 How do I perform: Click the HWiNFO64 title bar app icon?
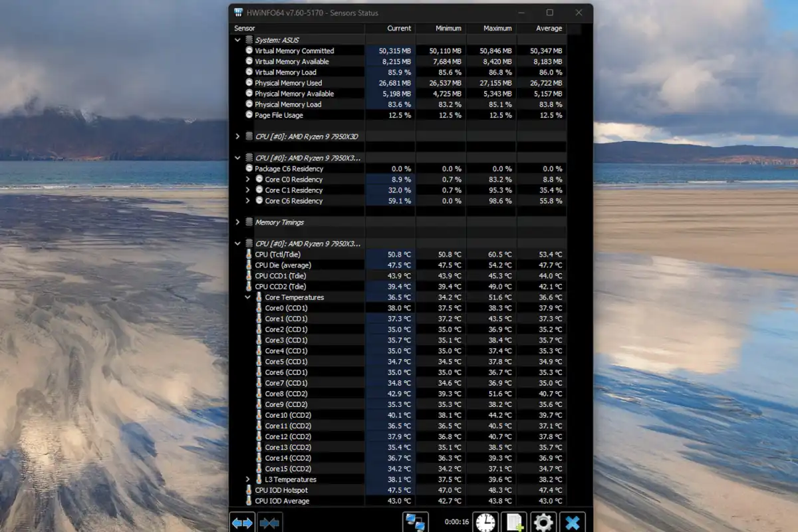pyautogui.click(x=239, y=13)
